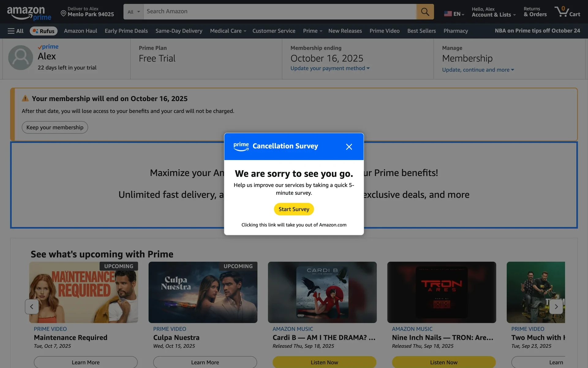
Task: Open Rufus assistant
Action: click(x=43, y=31)
